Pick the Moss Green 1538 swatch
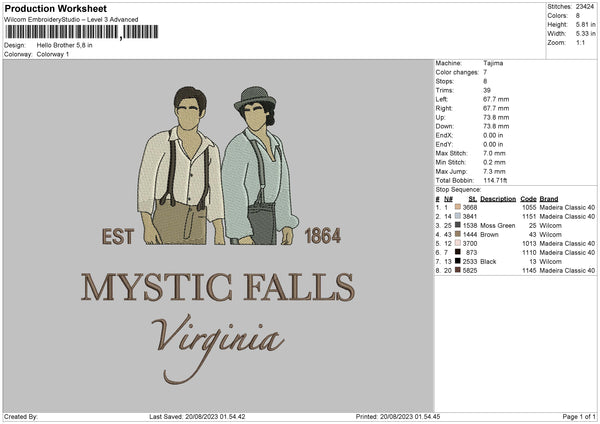The width and height of the screenshot is (600, 424). [458, 225]
